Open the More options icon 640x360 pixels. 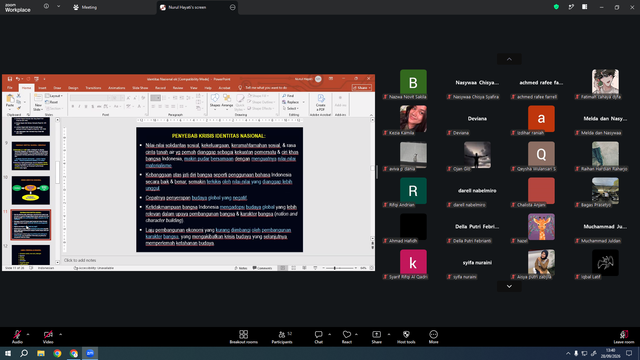click(433, 334)
